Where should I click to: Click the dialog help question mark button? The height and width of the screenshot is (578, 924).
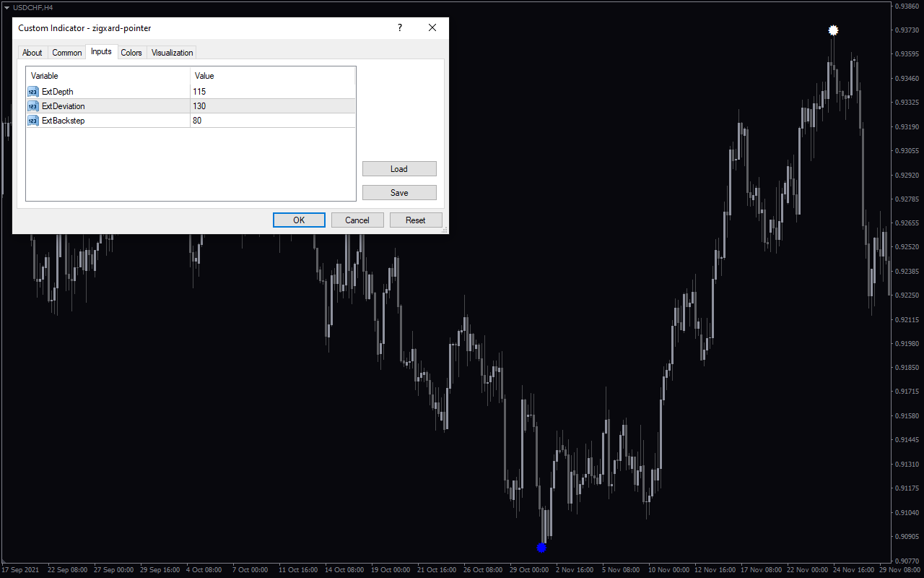click(x=400, y=28)
